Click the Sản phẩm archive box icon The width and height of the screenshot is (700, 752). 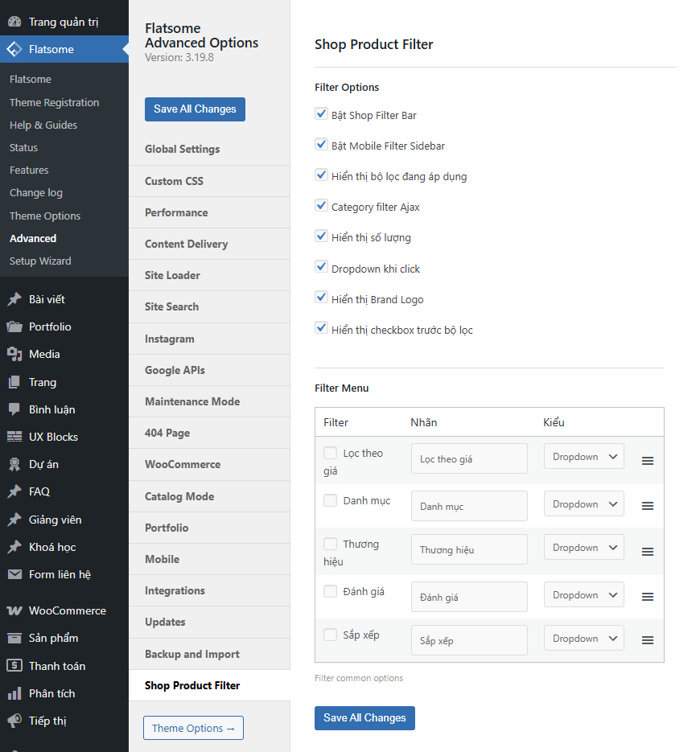(x=14, y=638)
